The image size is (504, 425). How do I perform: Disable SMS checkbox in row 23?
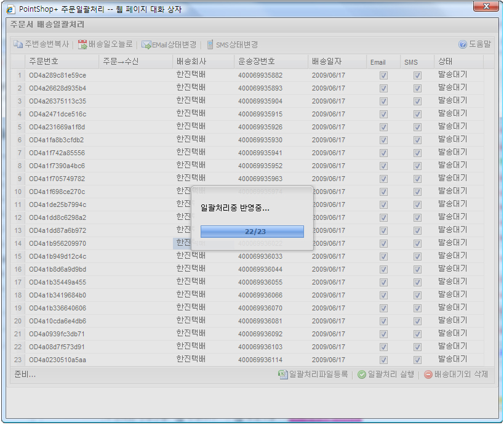417,360
